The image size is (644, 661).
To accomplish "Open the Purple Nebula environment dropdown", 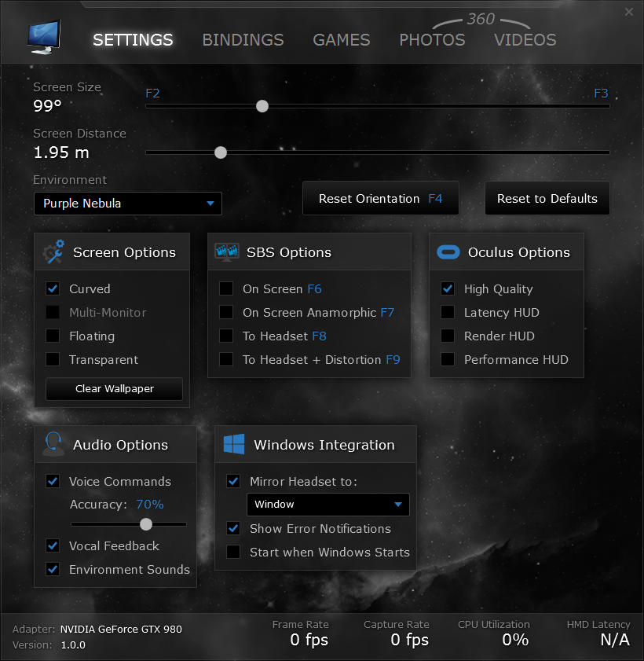I will pyautogui.click(x=128, y=204).
